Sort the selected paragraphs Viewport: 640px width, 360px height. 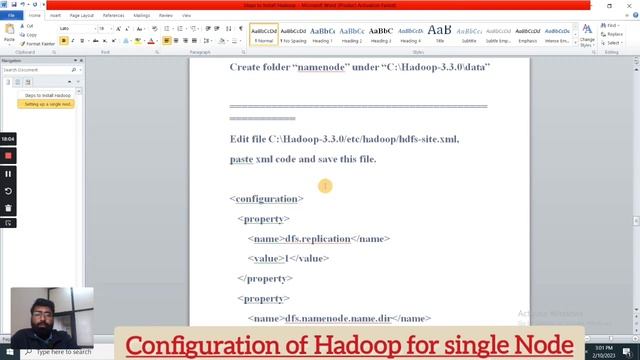tap(229, 29)
